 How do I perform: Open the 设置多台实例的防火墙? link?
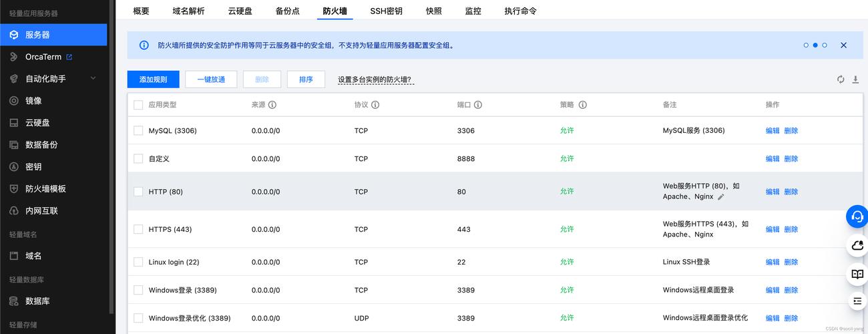pyautogui.click(x=375, y=79)
